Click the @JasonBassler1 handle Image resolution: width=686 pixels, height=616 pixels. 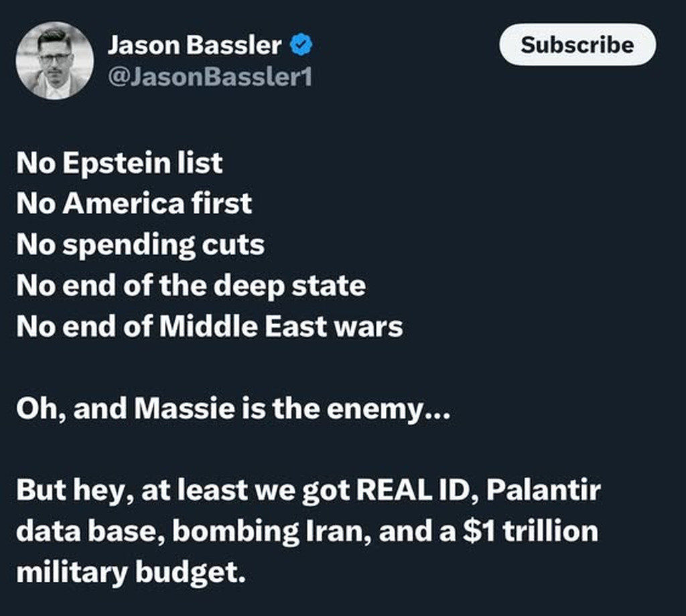[210, 78]
